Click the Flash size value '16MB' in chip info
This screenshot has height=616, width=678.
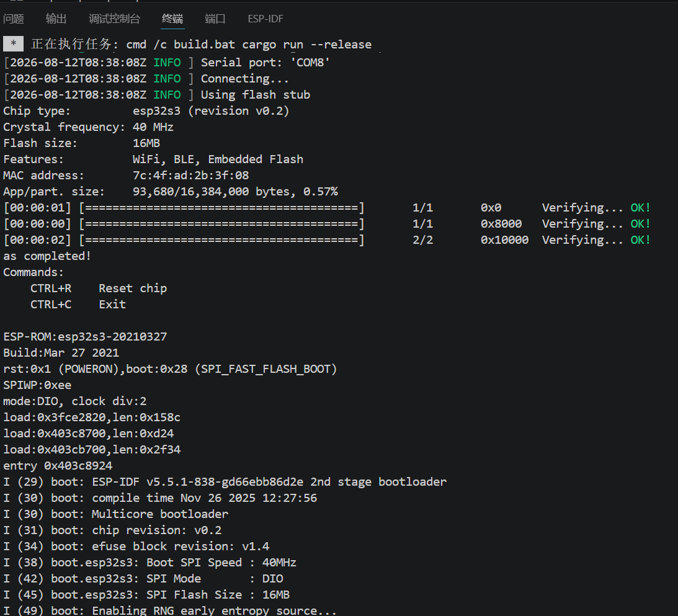pyautogui.click(x=146, y=143)
